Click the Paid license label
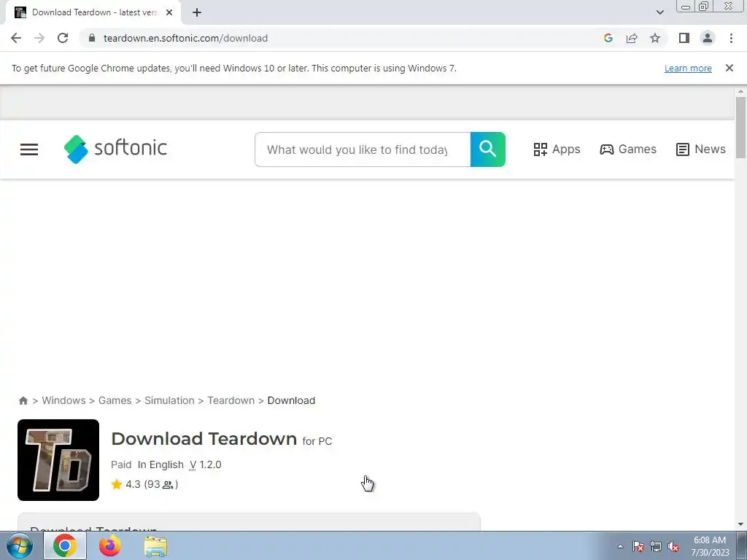This screenshot has height=560, width=747. point(121,464)
